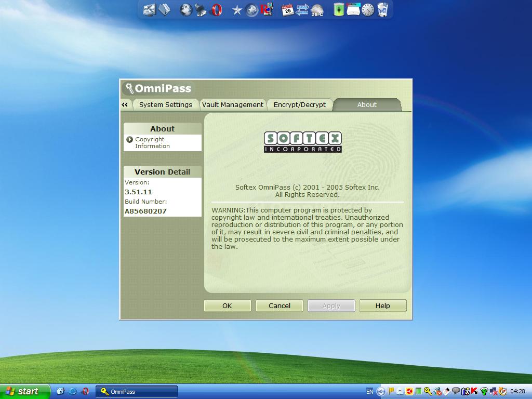Click the Softex Incorporated logo
Image resolution: width=532 pixels, height=399 pixels.
coord(303,142)
